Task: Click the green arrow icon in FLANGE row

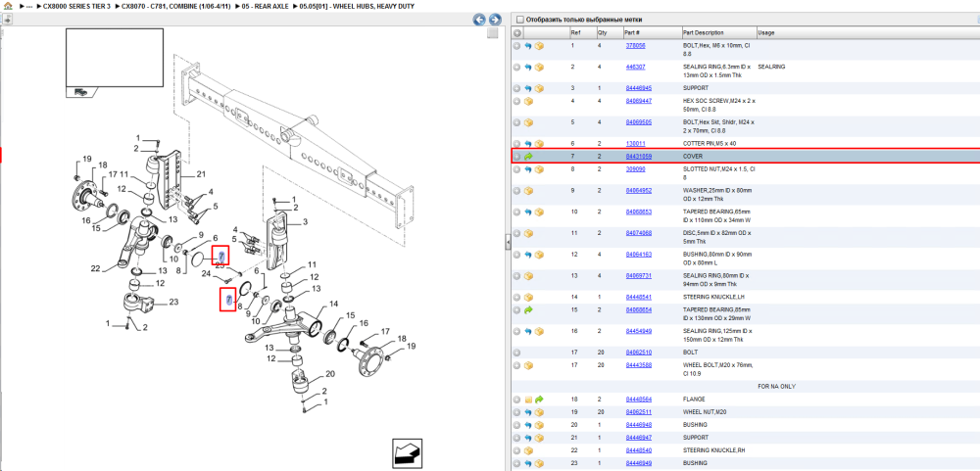Action: pos(539,400)
